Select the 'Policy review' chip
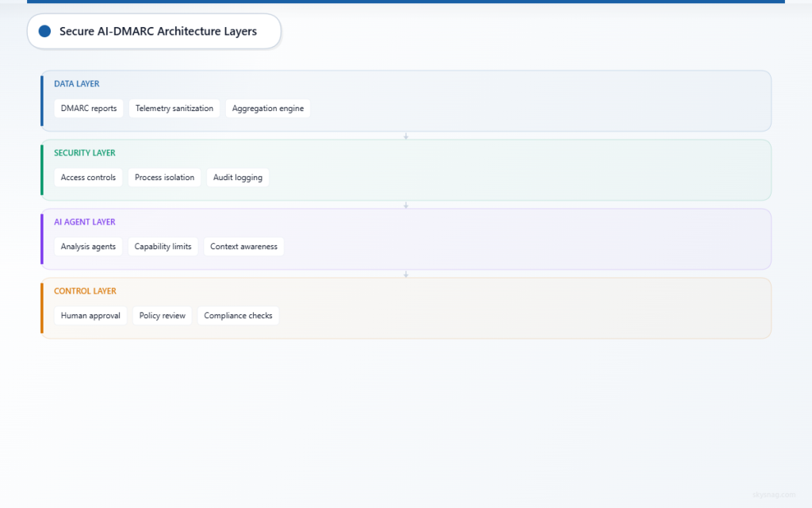This screenshot has width=812, height=508. click(x=162, y=316)
